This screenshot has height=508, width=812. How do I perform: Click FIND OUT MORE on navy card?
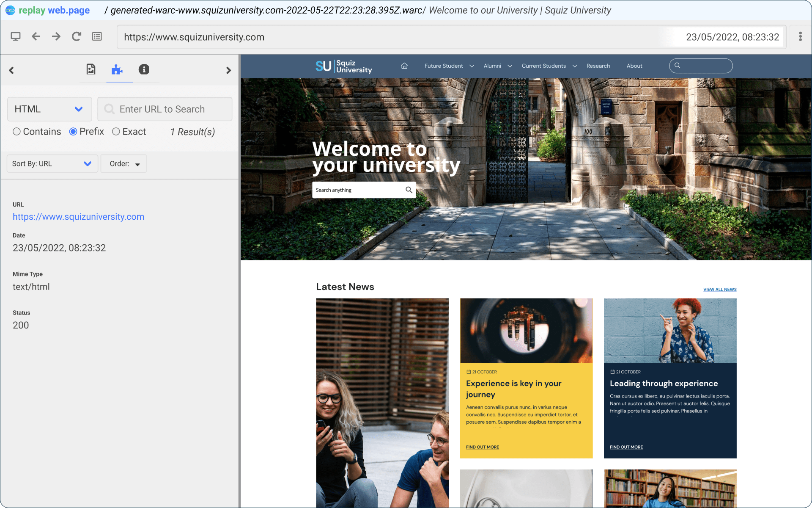click(x=626, y=447)
